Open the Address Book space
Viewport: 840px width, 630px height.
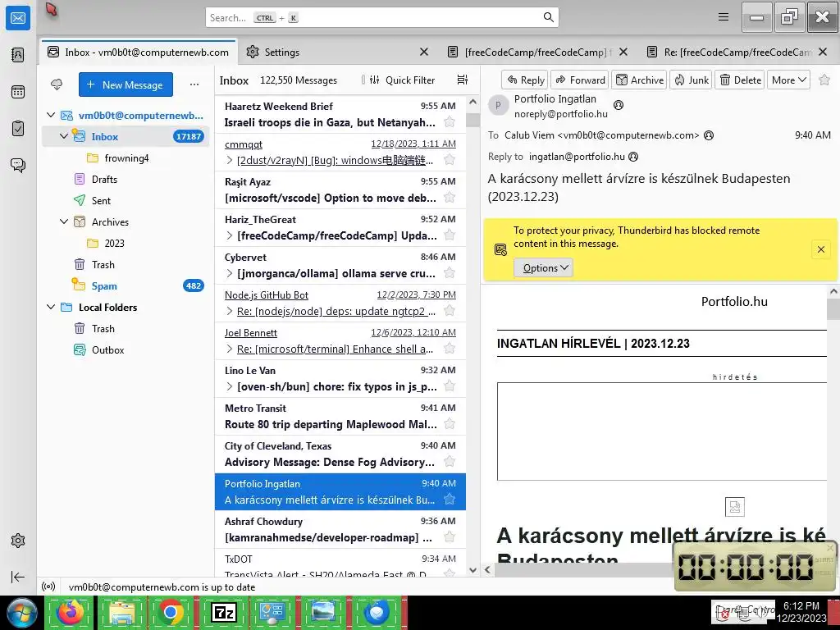click(18, 55)
